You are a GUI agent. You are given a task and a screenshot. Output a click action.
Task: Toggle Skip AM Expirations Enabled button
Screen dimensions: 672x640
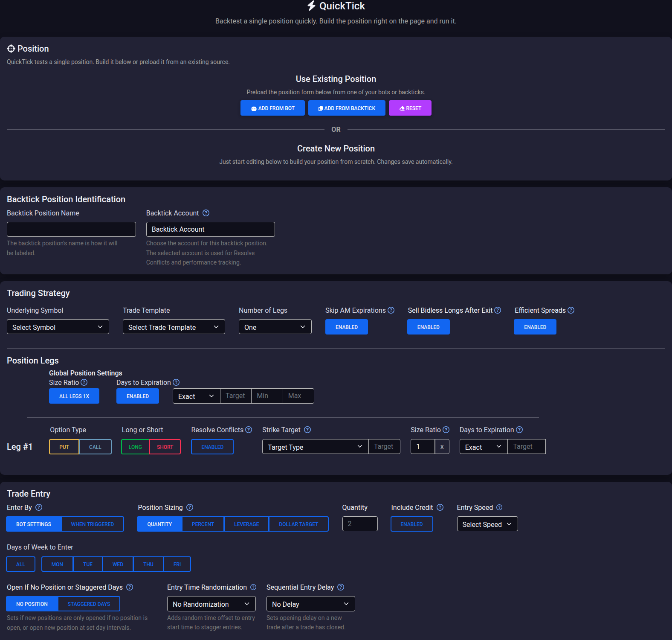click(347, 327)
